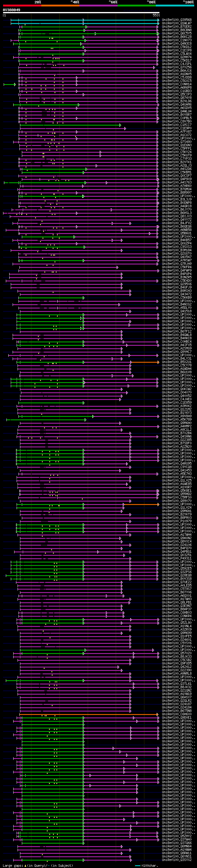Screen dimensions: 197x868
Task: Click the UniRef100_Q0KIW2 hit label
Action: 176,389
